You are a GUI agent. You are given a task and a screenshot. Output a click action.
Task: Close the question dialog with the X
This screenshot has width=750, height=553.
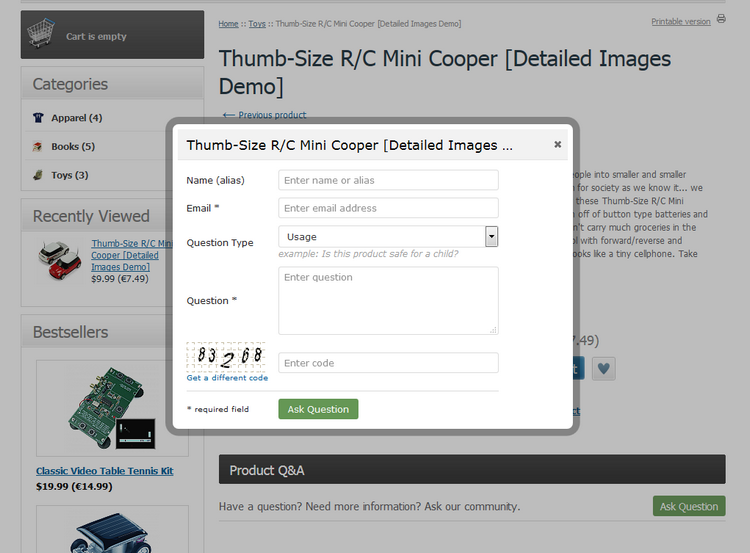tap(557, 144)
